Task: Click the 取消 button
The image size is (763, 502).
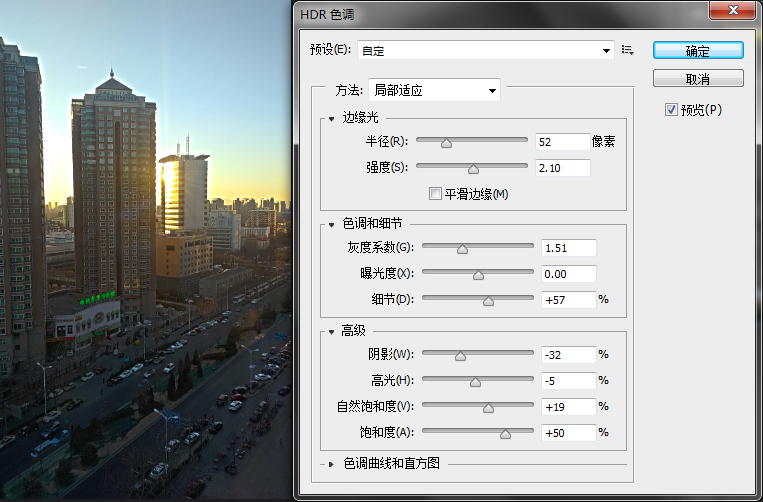Action: [x=698, y=78]
